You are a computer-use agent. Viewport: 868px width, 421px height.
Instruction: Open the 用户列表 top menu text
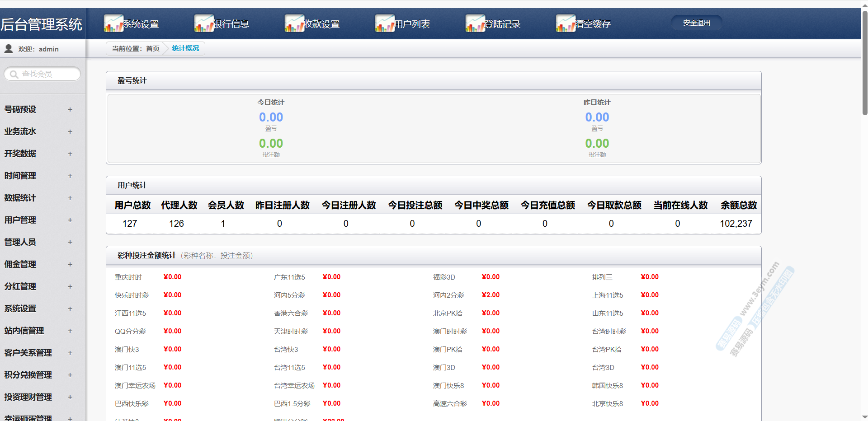pyautogui.click(x=412, y=24)
